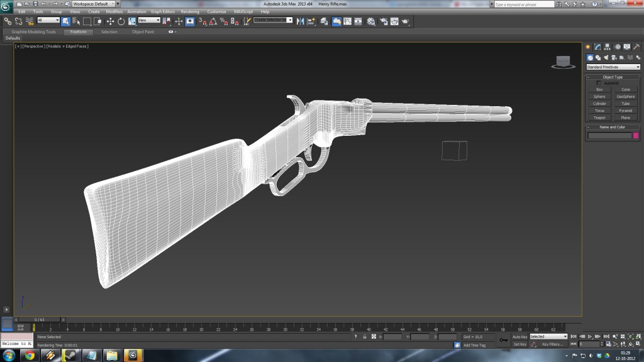Open the Modify command panel tab
This screenshot has height=362, width=644.
click(x=598, y=47)
